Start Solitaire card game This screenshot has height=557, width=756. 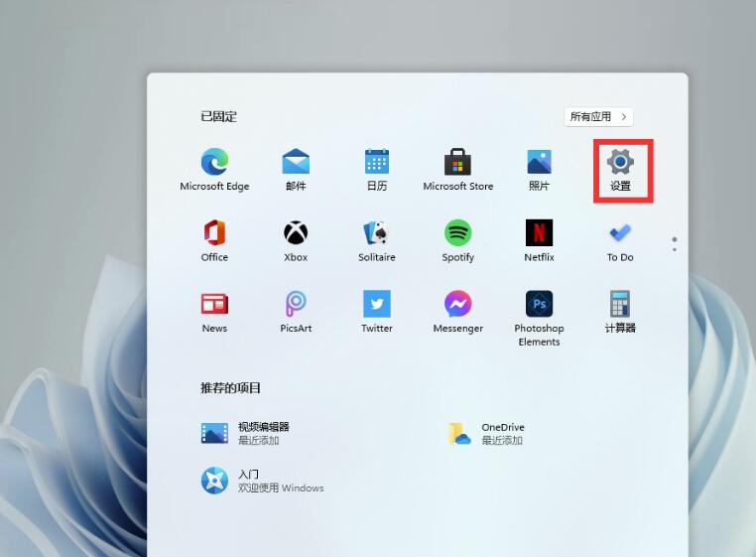point(377,240)
